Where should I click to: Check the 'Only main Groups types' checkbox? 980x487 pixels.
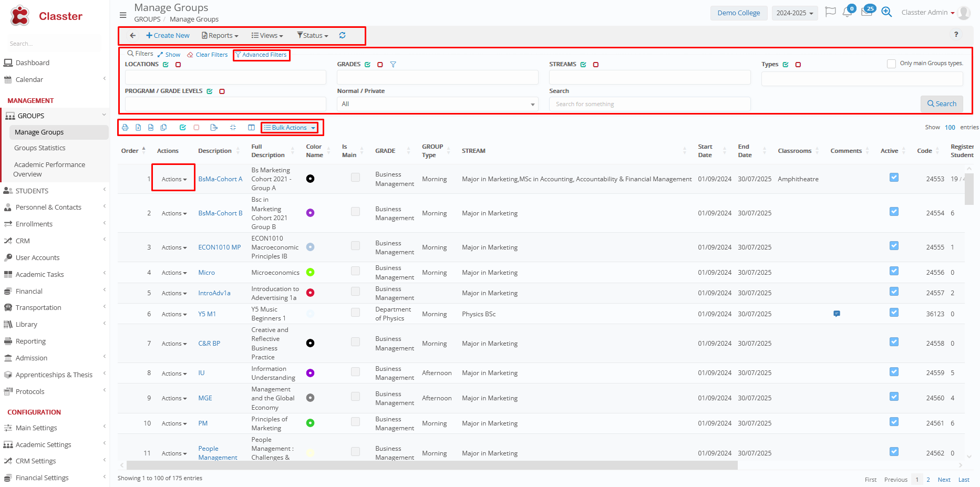891,64
